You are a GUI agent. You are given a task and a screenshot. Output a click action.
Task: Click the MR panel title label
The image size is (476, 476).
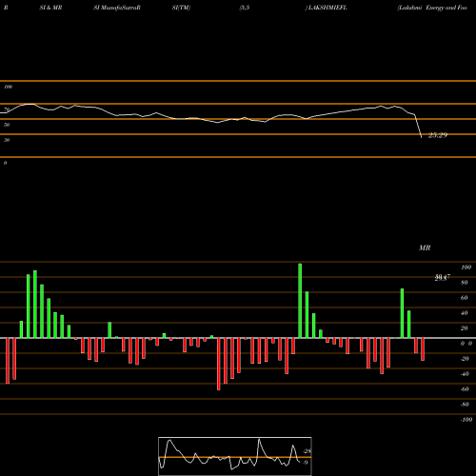(425, 248)
